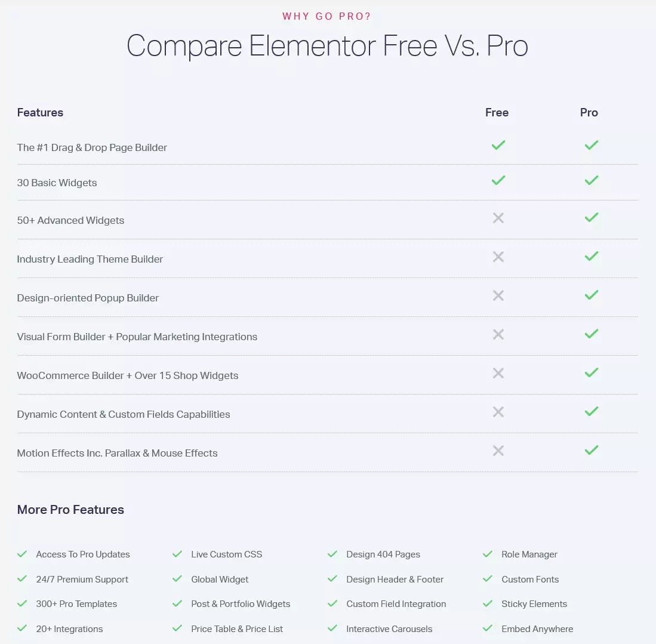The width and height of the screenshot is (656, 644).
Task: Click the Features column heading
Action: pos(40,113)
